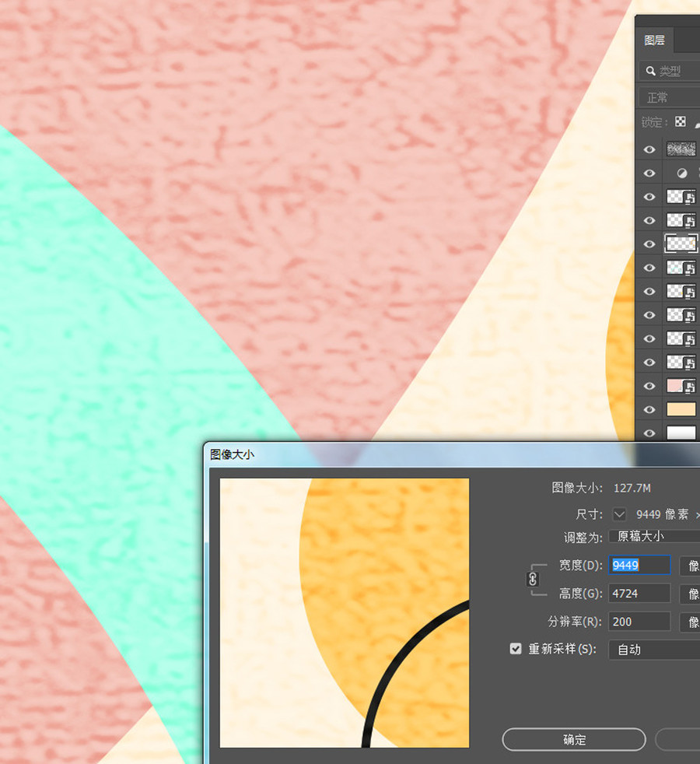Click the 高度(G) field showing 4724
Viewport: 700px width, 764px height.
(x=639, y=594)
